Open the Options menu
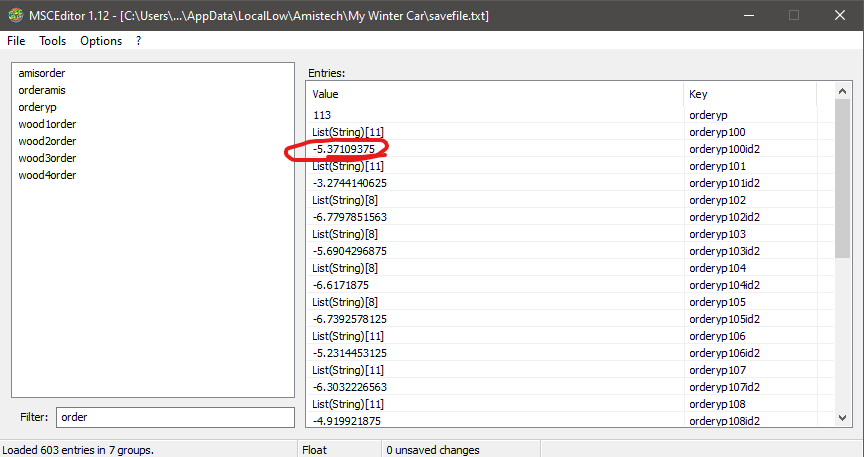 coord(101,41)
